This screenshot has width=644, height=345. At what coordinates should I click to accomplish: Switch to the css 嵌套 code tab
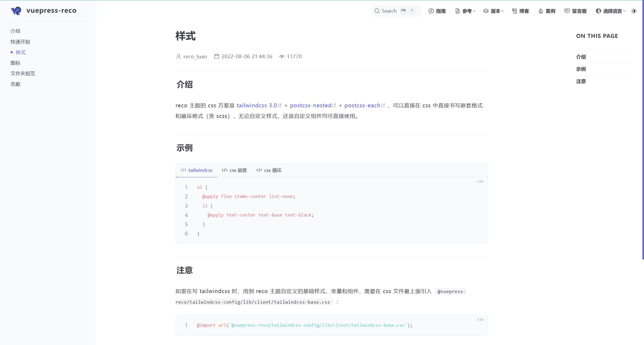[234, 170]
